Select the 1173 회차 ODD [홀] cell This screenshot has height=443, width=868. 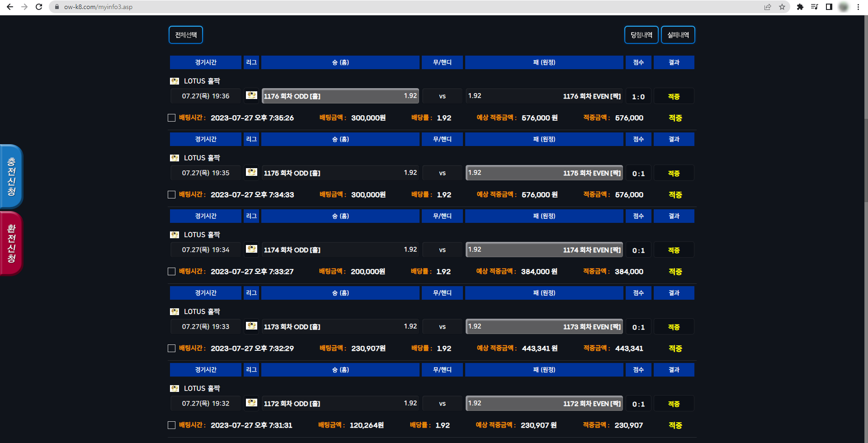pyautogui.click(x=340, y=326)
